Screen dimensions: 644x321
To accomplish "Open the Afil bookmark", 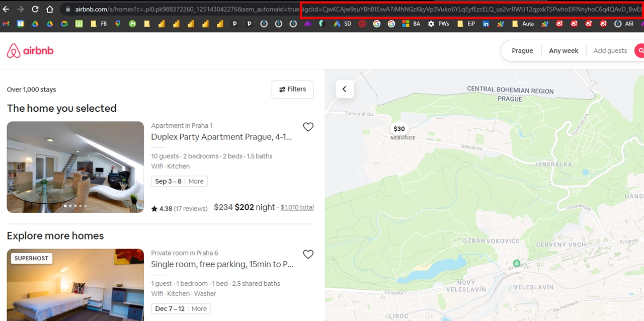I will pos(624,24).
